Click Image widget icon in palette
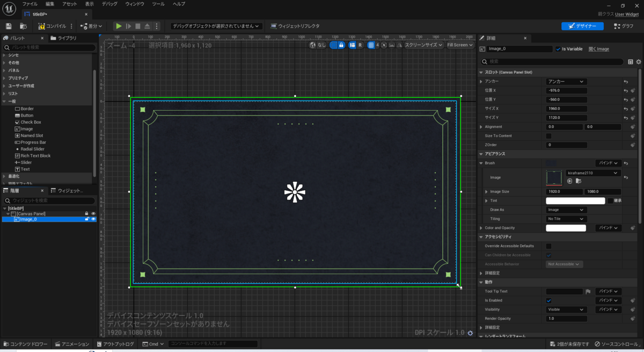The image size is (644, 352). [17, 129]
